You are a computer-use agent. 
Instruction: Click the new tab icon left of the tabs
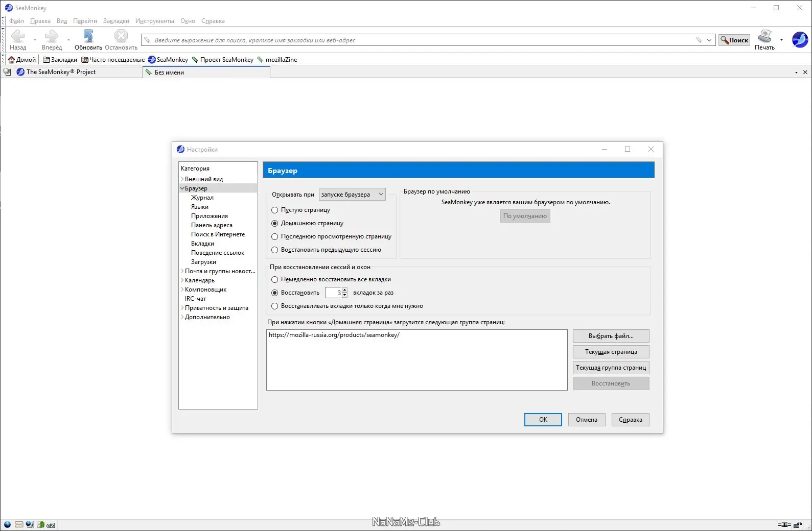coord(7,72)
